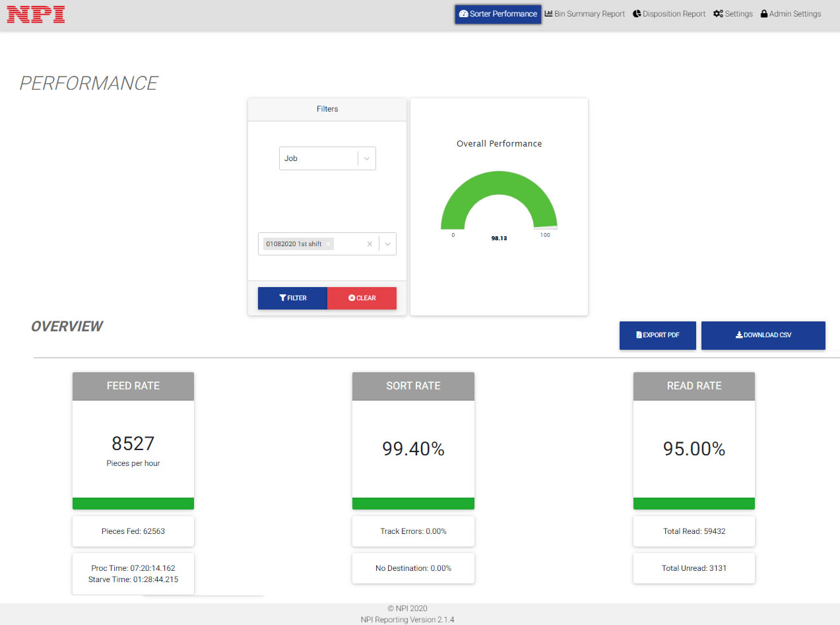This screenshot has width=840, height=625.
Task: Open the Bin Summary Report page
Action: click(x=589, y=14)
